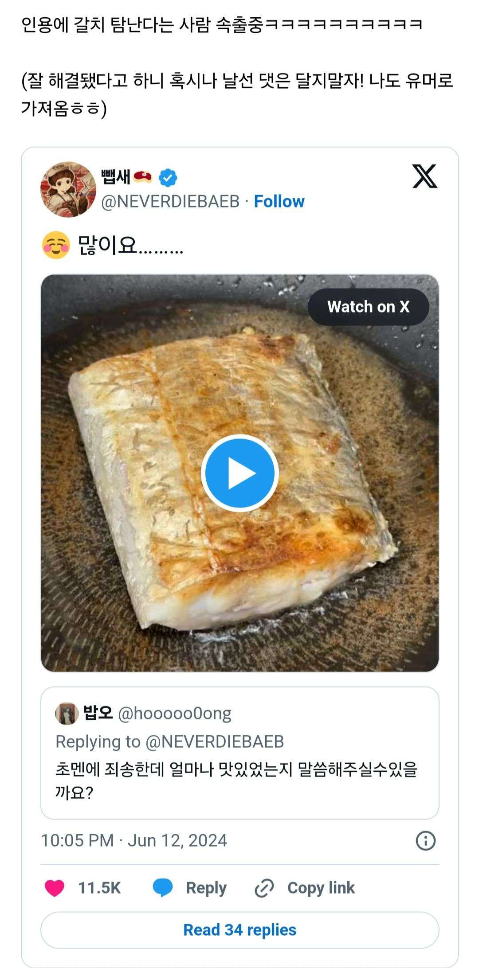The width and height of the screenshot is (479, 980).
Task: Click the 11.5K likes count
Action: coord(99,888)
